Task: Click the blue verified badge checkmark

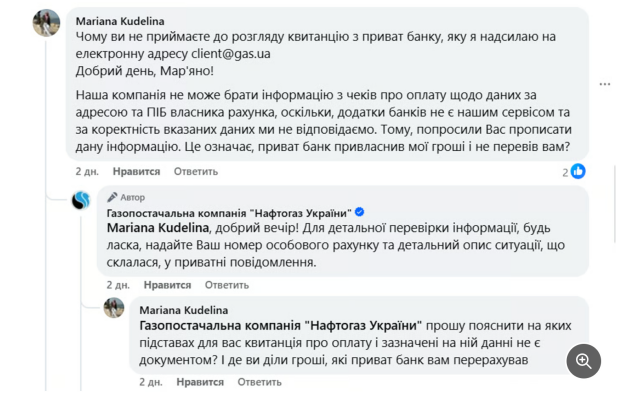Action: tap(359, 212)
